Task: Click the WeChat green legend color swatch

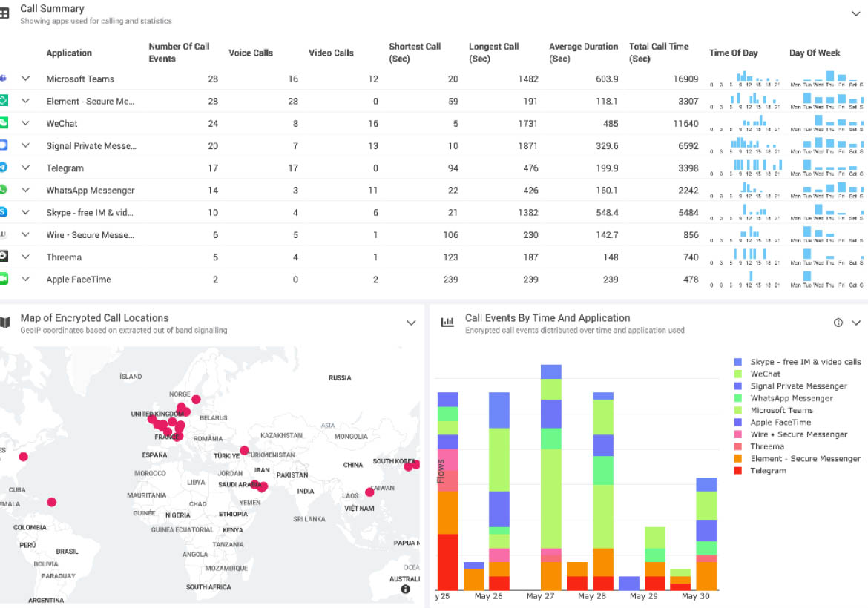Action: tap(737, 374)
